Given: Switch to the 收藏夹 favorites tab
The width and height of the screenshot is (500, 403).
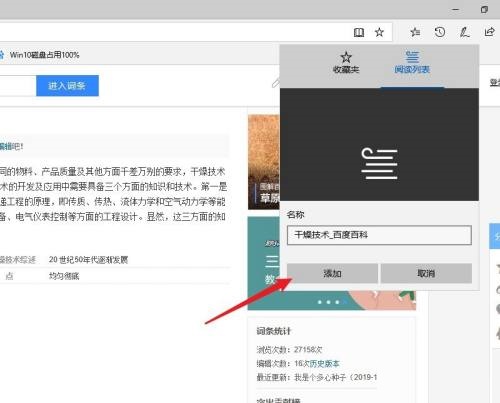Looking at the screenshot, I should 346,63.
